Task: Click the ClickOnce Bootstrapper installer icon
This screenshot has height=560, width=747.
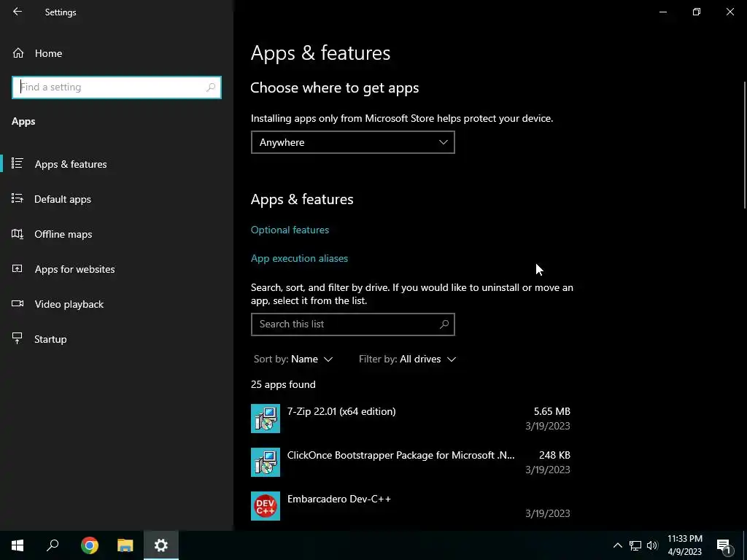Action: [266, 462]
